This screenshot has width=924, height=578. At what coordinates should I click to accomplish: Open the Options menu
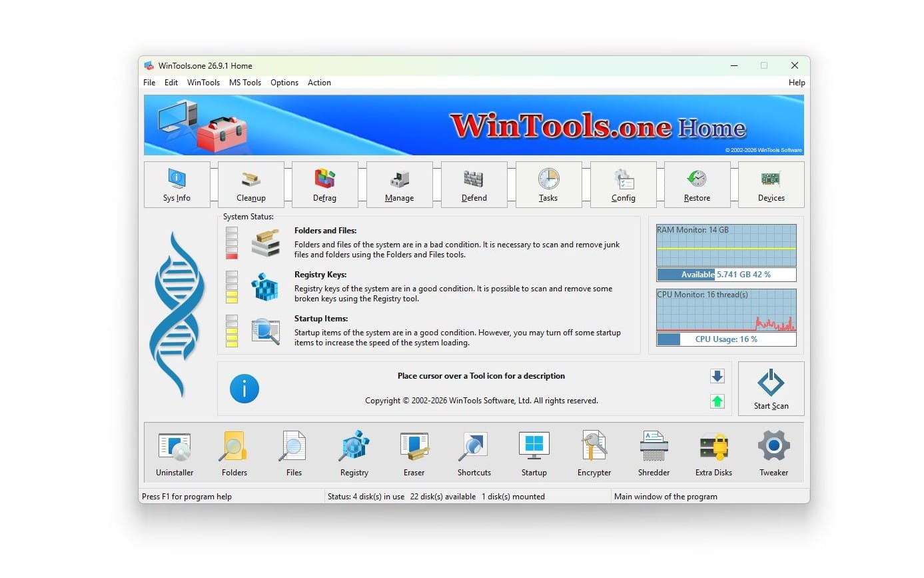tap(284, 83)
